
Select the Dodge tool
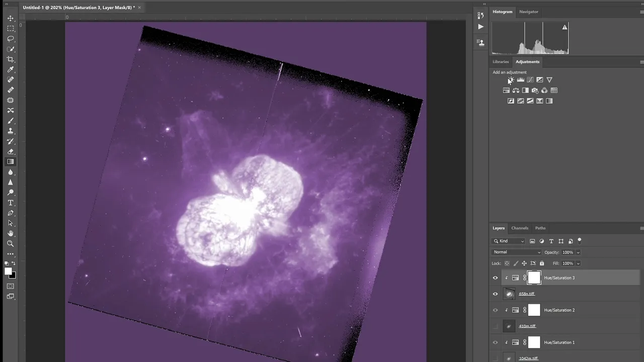11,193
